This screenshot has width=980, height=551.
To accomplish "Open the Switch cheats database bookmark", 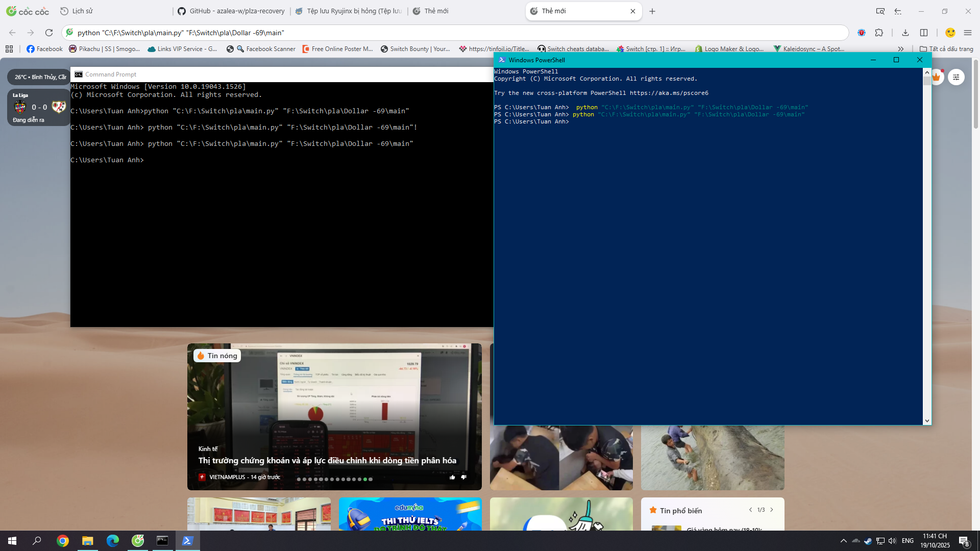I will tap(573, 49).
